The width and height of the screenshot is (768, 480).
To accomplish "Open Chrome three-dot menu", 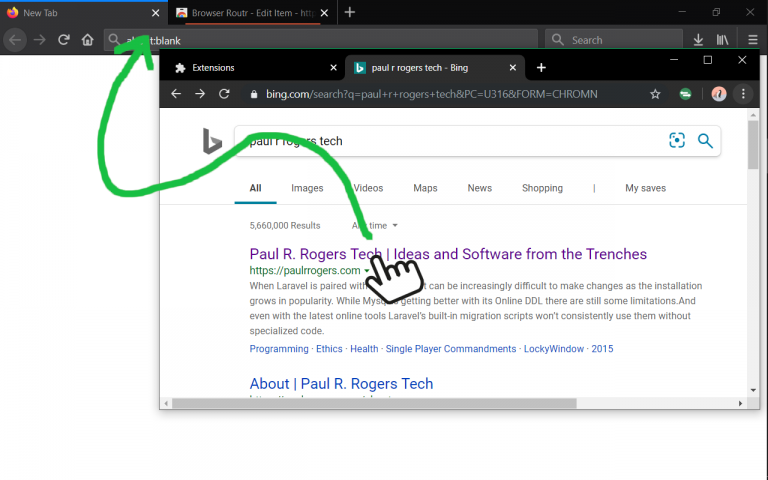I will click(743, 94).
